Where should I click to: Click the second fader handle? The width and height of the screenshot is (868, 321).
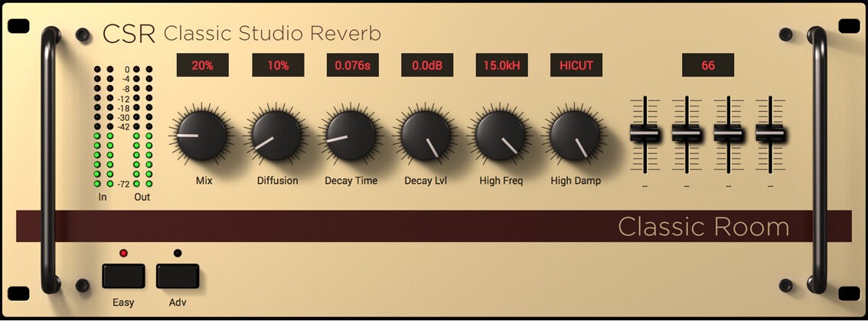click(687, 134)
